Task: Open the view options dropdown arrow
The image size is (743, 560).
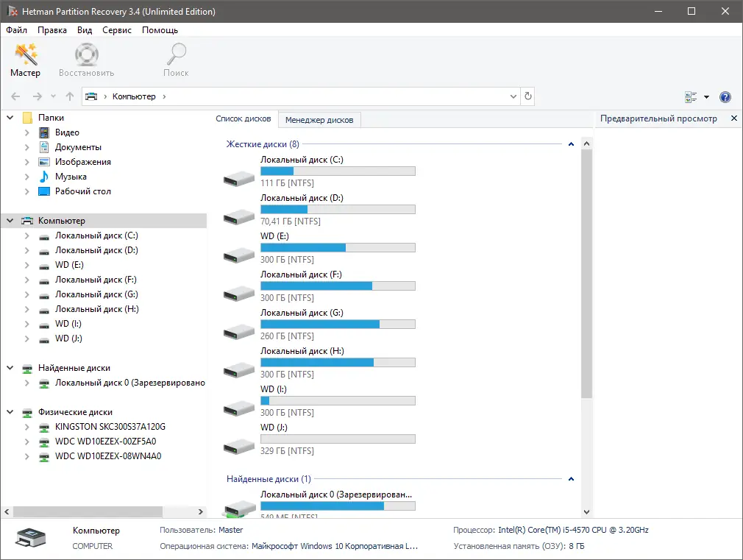Action: 706,96
